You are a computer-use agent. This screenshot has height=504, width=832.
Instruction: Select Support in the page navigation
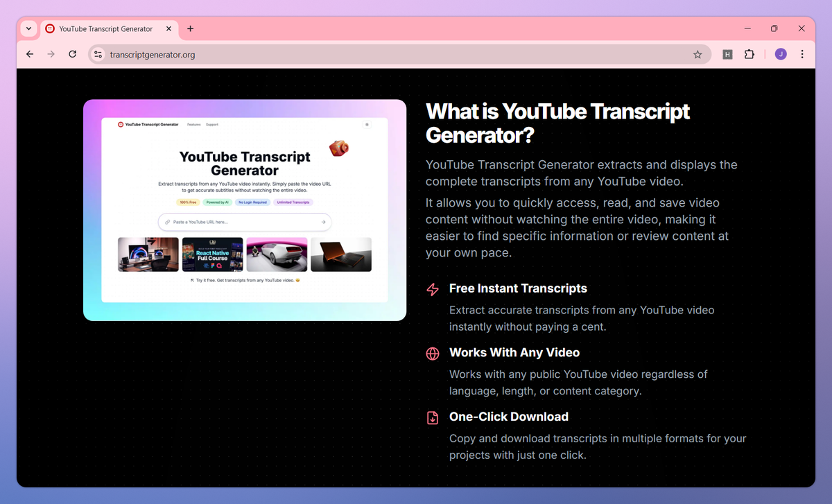[212, 125]
